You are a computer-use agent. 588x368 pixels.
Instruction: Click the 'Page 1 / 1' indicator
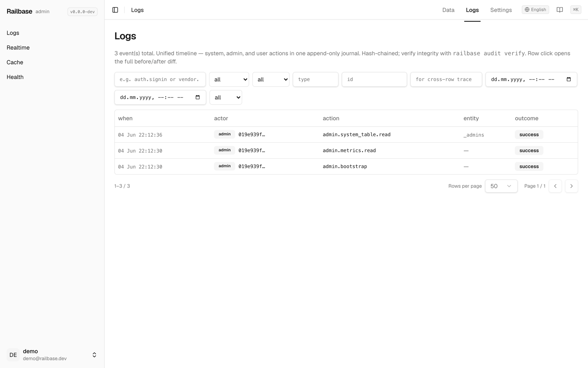pos(535,186)
